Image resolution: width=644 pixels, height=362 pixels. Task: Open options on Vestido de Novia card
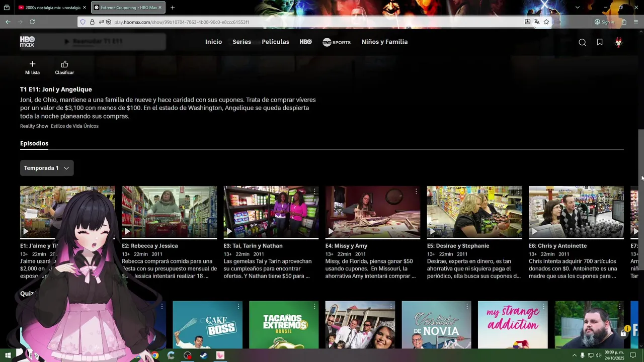click(467, 306)
